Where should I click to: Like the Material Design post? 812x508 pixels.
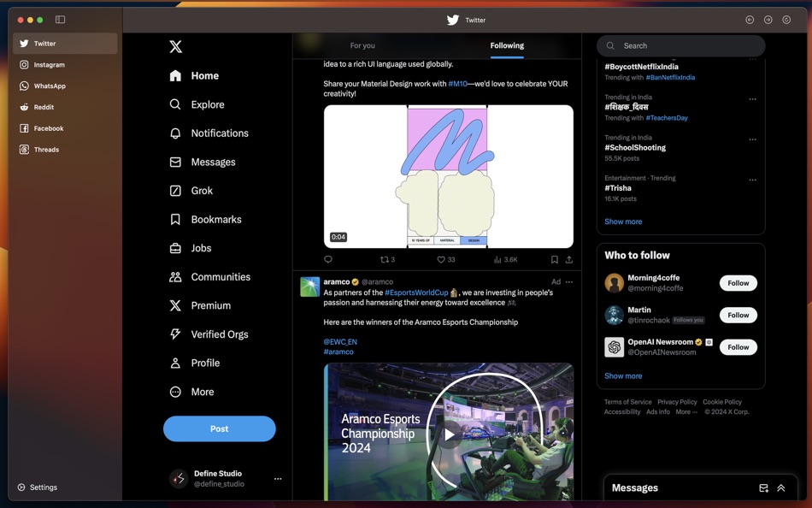(446, 260)
